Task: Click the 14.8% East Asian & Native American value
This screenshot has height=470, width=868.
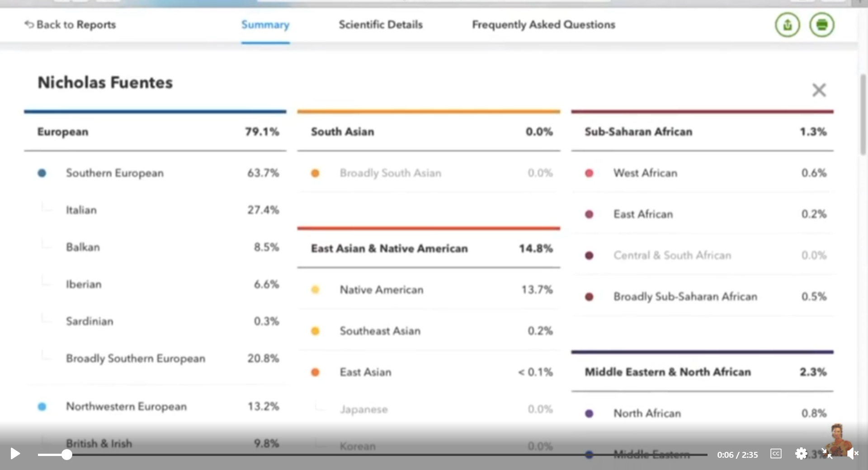Action: coord(536,248)
